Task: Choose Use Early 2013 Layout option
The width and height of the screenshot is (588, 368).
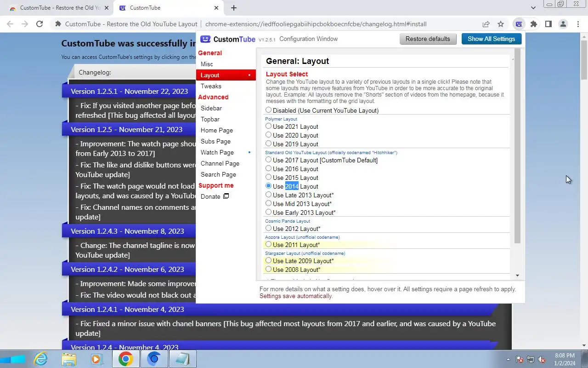Action: coord(268,212)
